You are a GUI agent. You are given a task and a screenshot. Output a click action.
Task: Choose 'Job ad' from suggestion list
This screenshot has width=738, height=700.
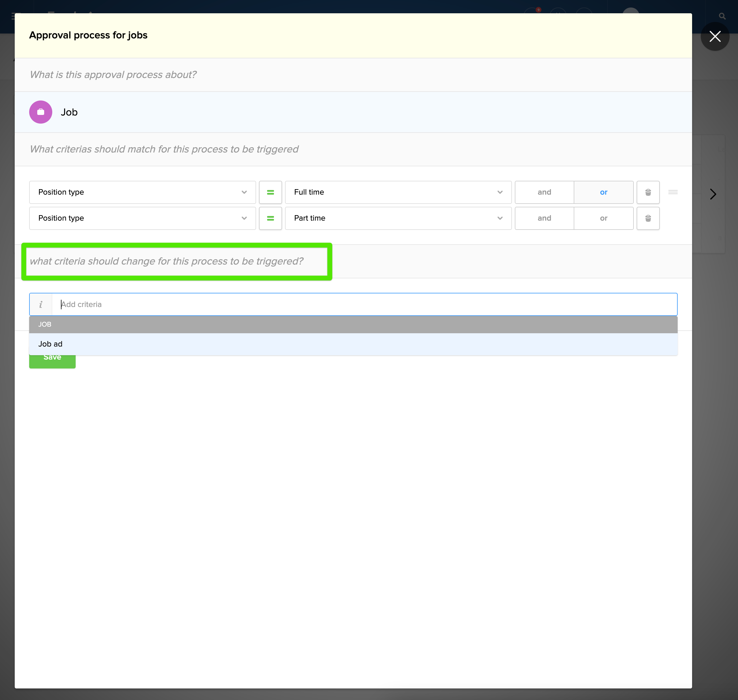(x=50, y=344)
